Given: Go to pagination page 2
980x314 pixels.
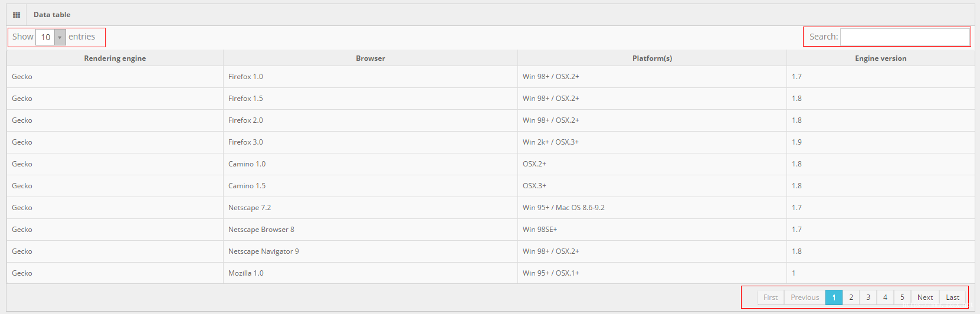Looking at the screenshot, I should (x=851, y=297).
